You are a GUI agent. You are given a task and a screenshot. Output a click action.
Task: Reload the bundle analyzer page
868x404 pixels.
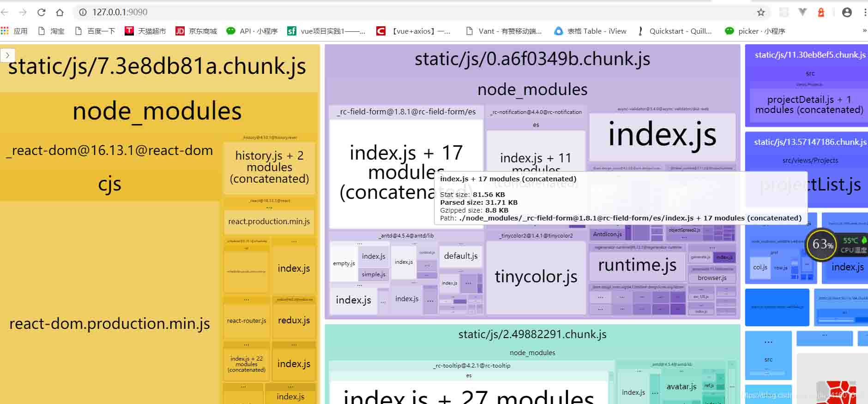pos(42,12)
